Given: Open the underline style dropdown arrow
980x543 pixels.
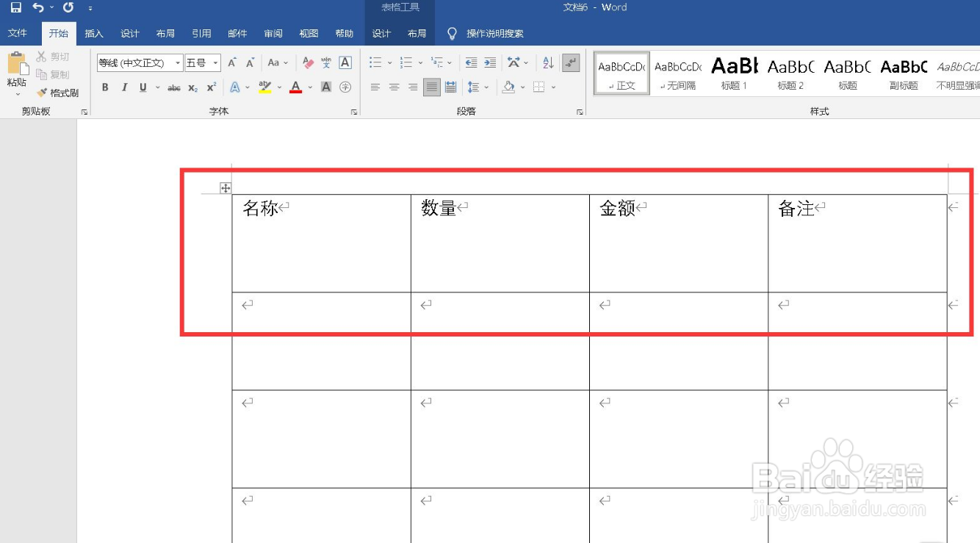Looking at the screenshot, I should click(157, 87).
